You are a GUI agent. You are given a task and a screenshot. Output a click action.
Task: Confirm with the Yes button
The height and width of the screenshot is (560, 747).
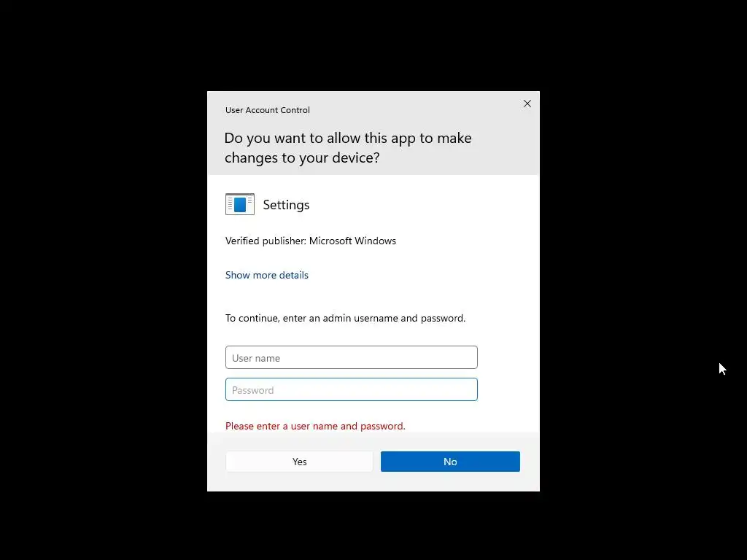pyautogui.click(x=299, y=462)
